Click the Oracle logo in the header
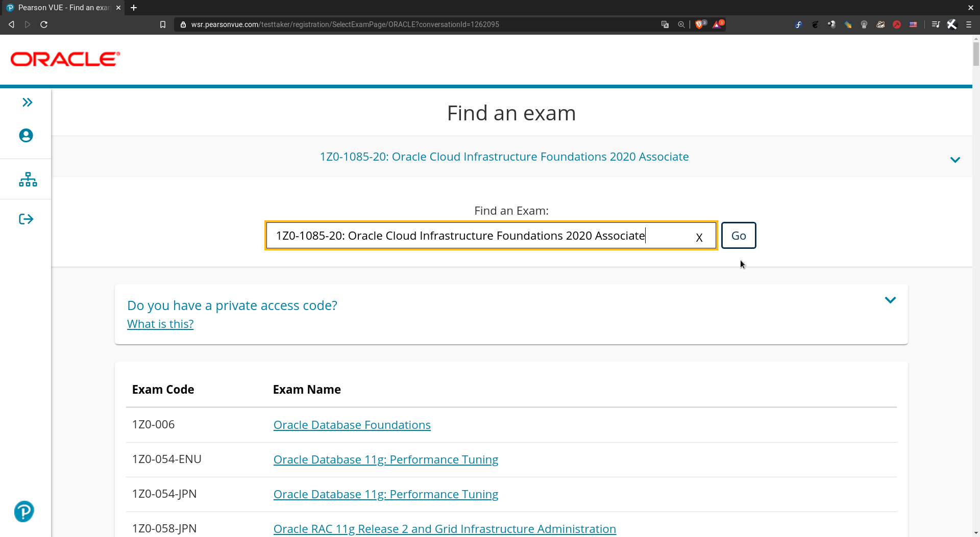Viewport: 980px width, 537px height. [64, 59]
